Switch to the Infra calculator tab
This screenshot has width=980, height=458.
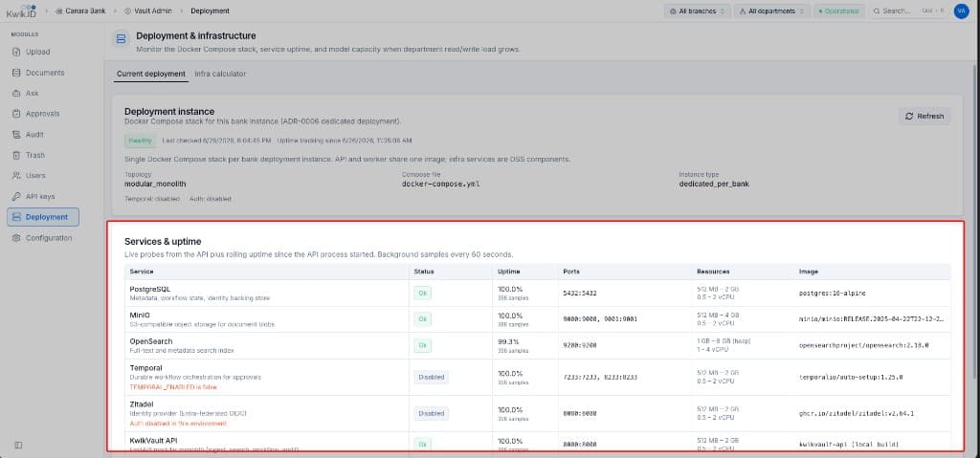click(220, 74)
